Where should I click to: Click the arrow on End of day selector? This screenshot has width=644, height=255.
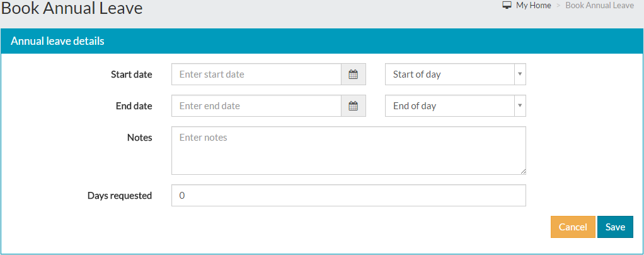[520, 106]
